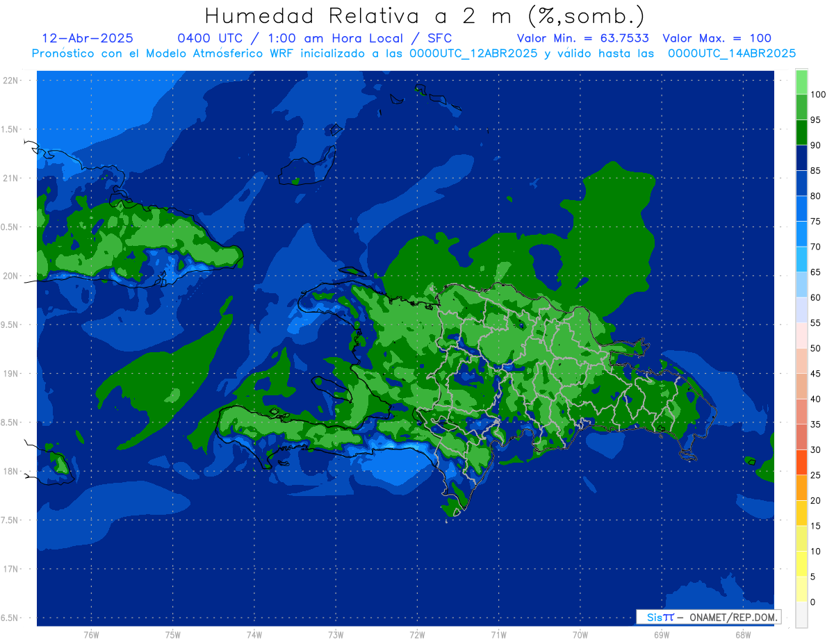This screenshot has width=834, height=644.
Task: Click the "Valor Min. = 63.7533" text
Action: pyautogui.click(x=583, y=38)
